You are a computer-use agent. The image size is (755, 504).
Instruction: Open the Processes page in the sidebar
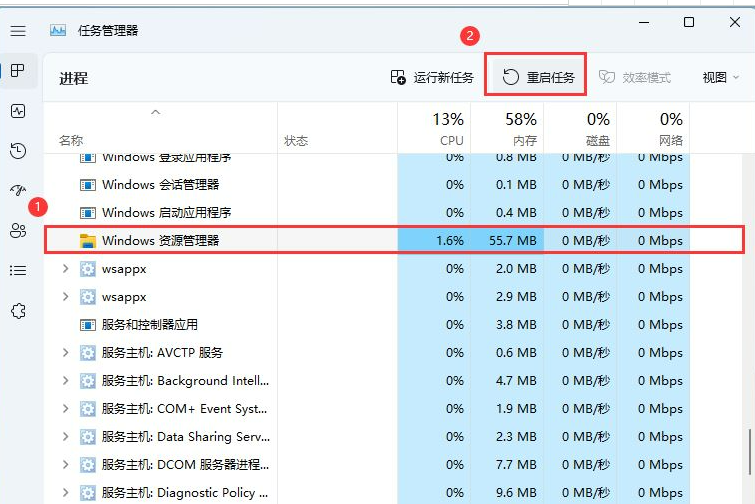[18, 71]
